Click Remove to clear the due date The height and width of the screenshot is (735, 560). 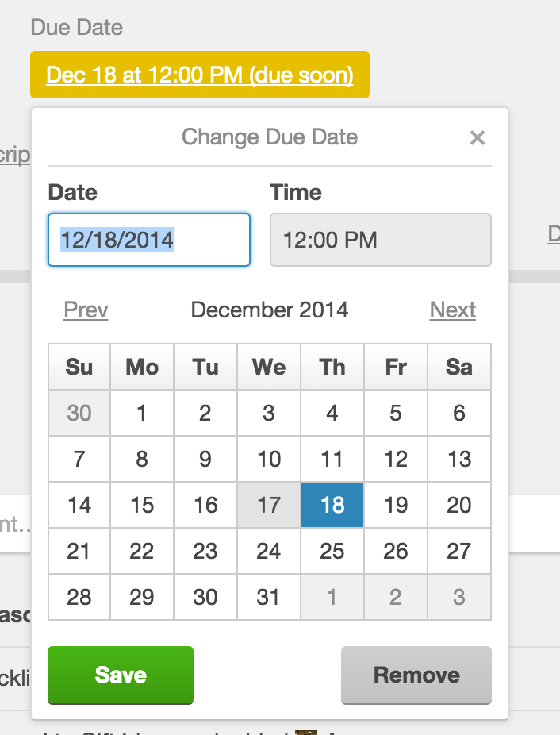coord(416,675)
